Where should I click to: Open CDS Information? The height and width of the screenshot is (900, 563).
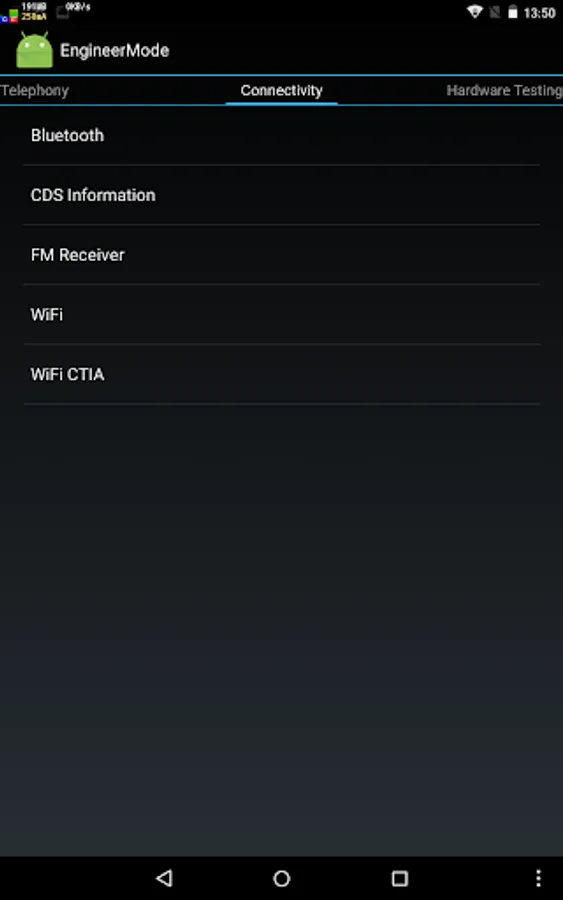click(x=281, y=195)
